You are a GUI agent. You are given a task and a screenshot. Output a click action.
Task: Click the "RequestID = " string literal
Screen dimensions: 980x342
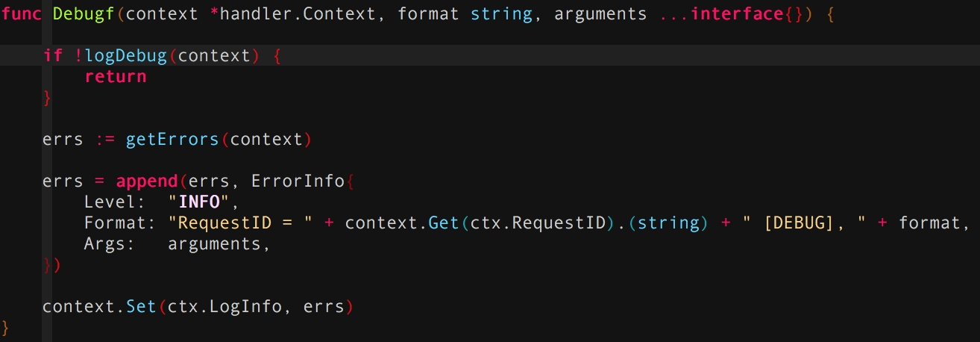(x=240, y=223)
